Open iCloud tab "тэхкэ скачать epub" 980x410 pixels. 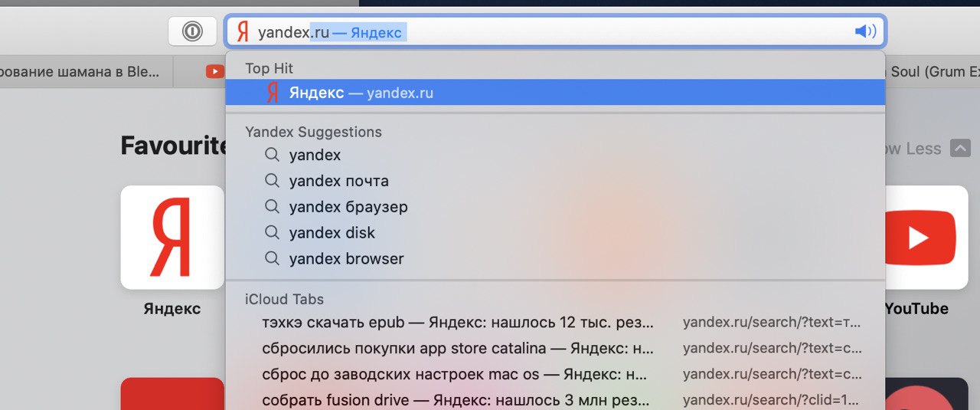(555, 323)
